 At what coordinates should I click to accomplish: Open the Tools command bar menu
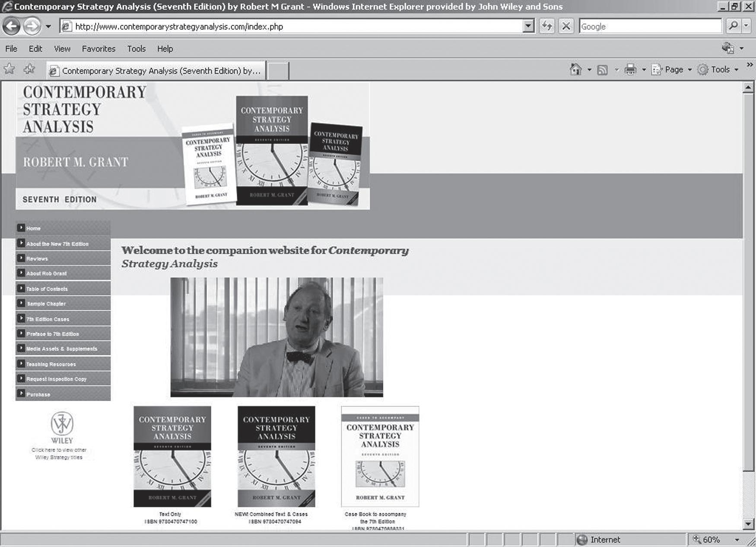tap(718, 70)
